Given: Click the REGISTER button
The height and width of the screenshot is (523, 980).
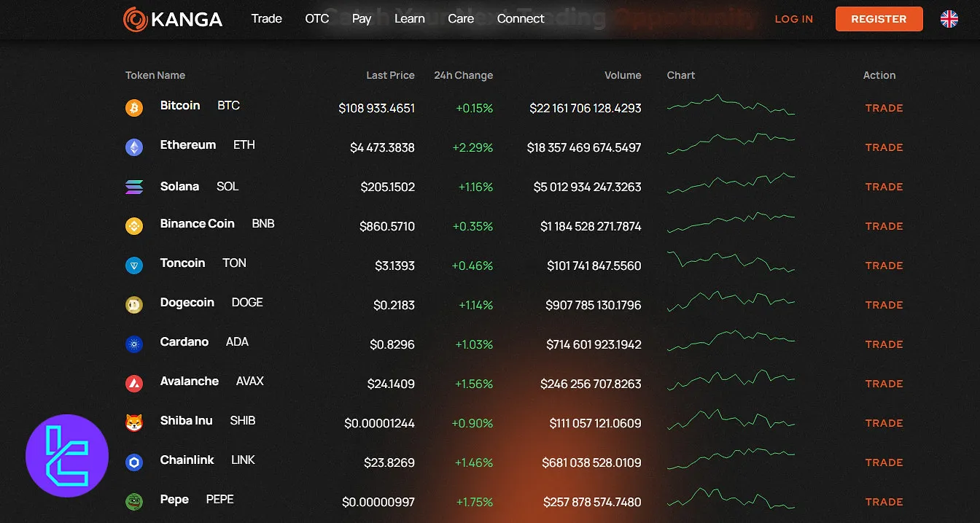Looking at the screenshot, I should [879, 19].
